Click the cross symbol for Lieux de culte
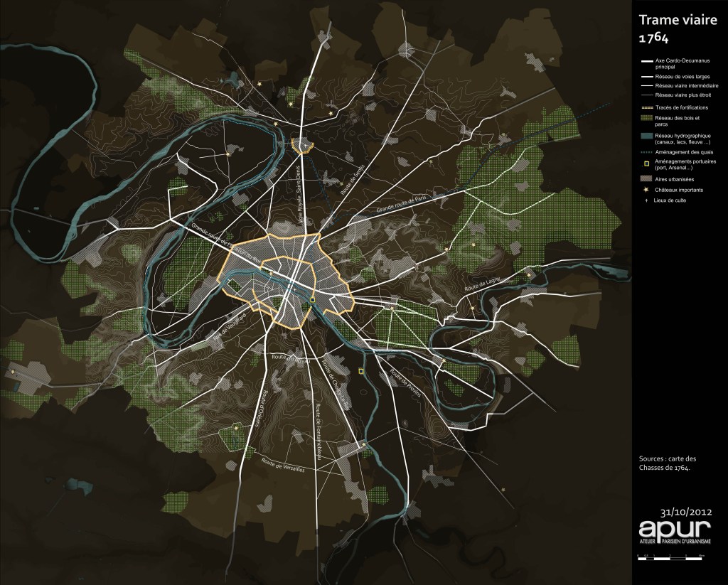 pos(646,200)
